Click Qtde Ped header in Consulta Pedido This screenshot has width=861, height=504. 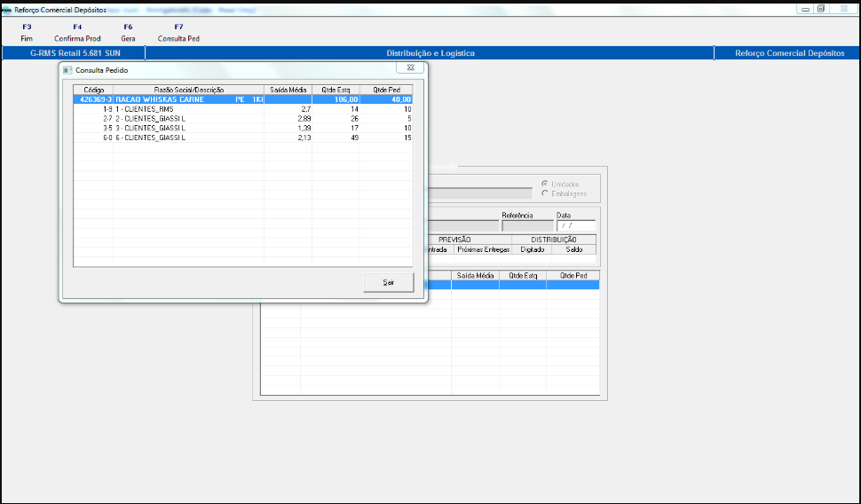point(386,90)
